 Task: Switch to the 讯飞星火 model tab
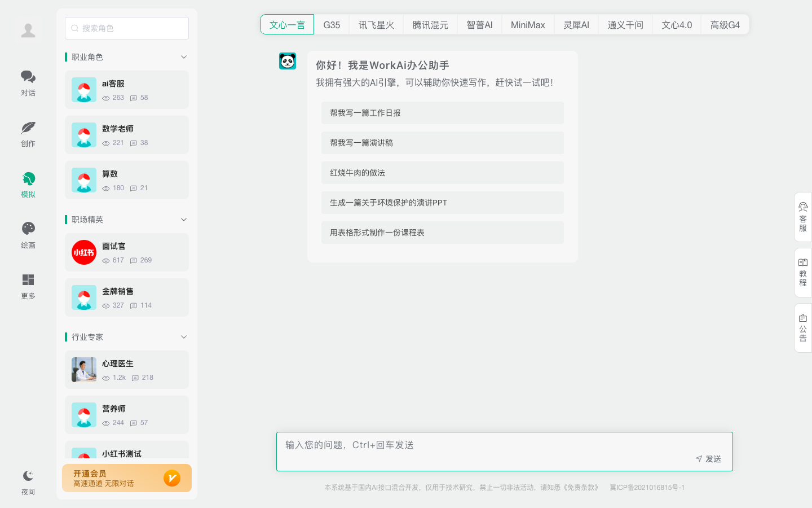376,24
